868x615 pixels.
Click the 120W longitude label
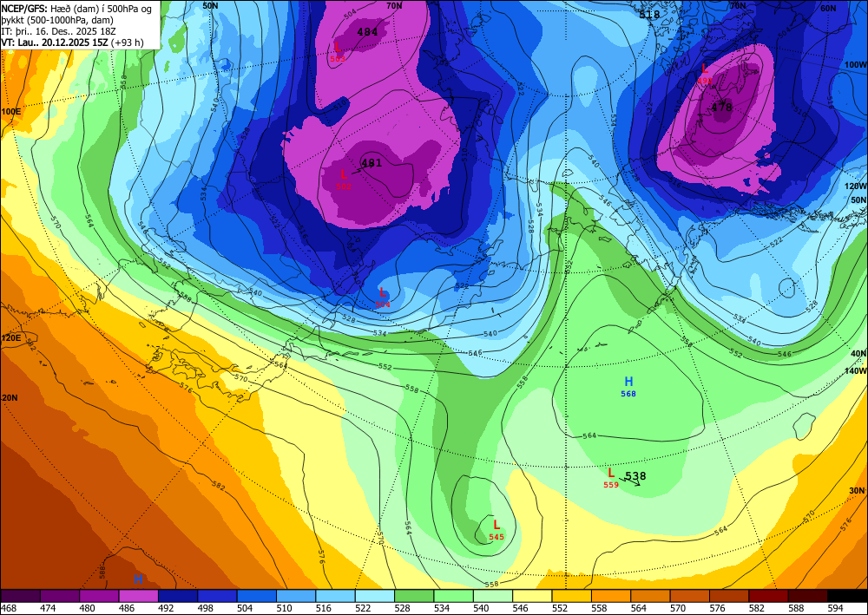click(x=856, y=186)
